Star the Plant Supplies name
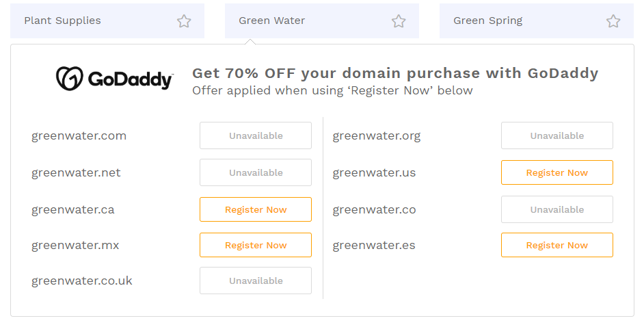This screenshot has width=644, height=325. tap(184, 21)
